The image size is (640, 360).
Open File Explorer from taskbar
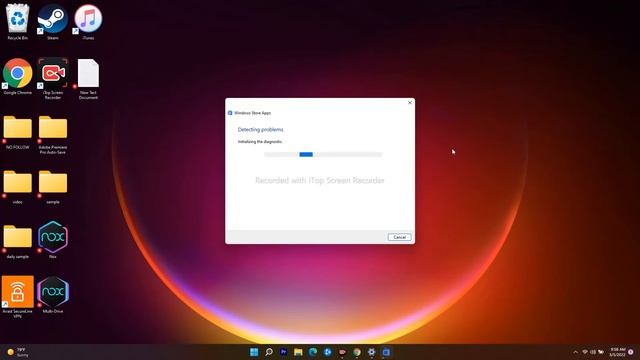coord(298,352)
